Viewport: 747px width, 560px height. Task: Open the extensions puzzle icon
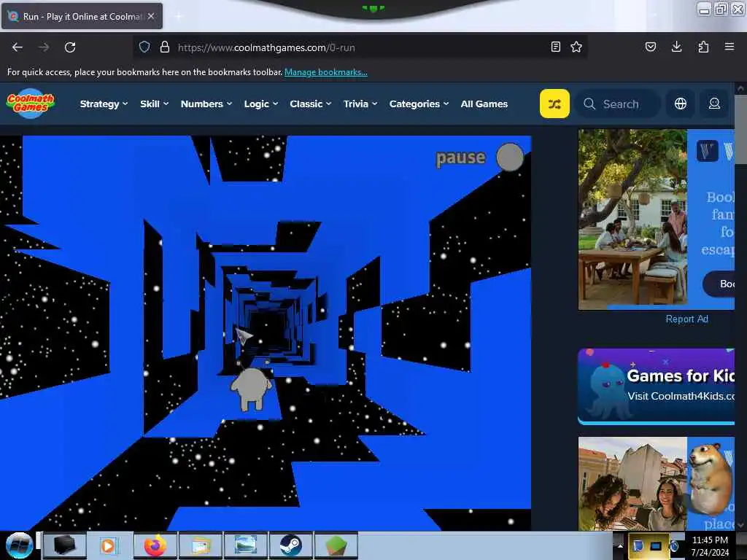pyautogui.click(x=703, y=47)
